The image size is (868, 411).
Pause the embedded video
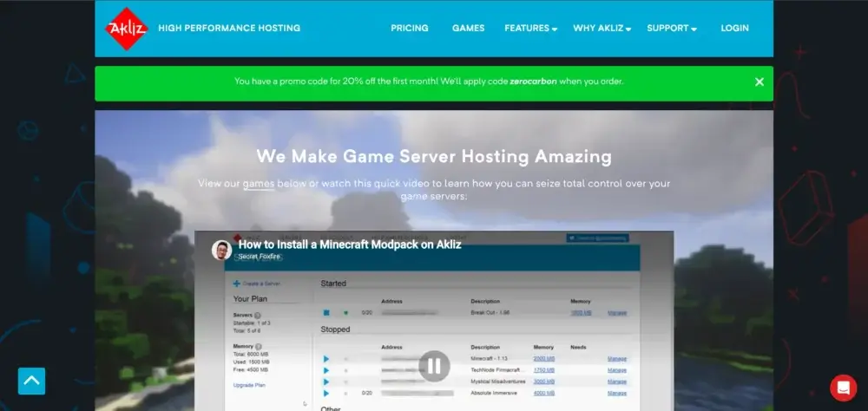[x=434, y=366]
